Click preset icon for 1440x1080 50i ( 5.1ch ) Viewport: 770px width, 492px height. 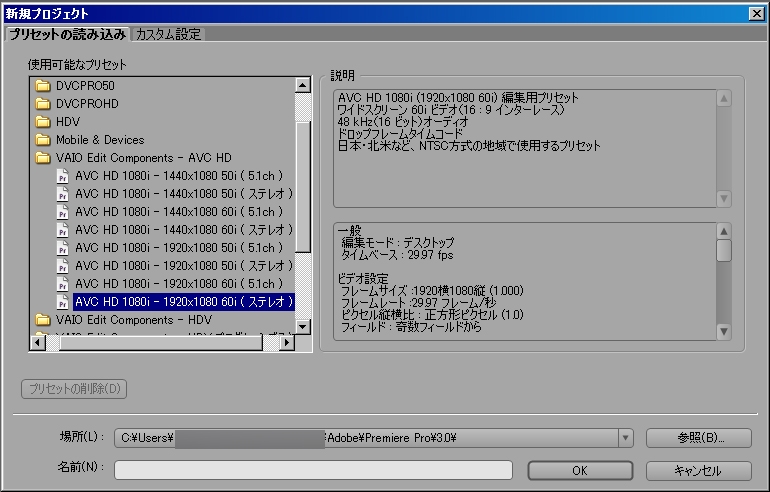[62, 176]
